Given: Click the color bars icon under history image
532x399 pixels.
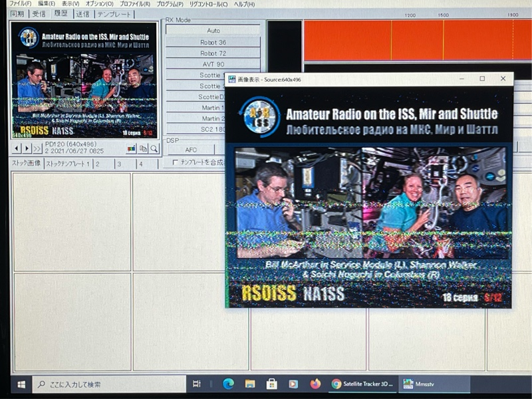Looking at the screenshot, I should pyautogui.click(x=131, y=148).
